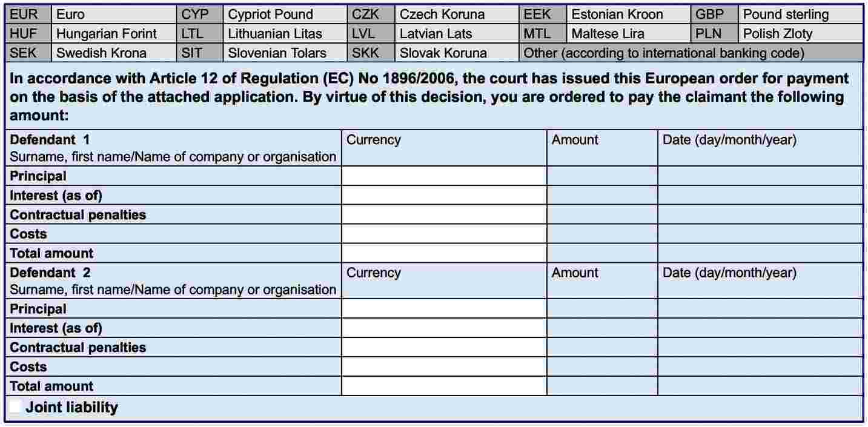This screenshot has width=868, height=427.
Task: Select Defendant 1 Contractual penalties currency field
Action: point(444,215)
